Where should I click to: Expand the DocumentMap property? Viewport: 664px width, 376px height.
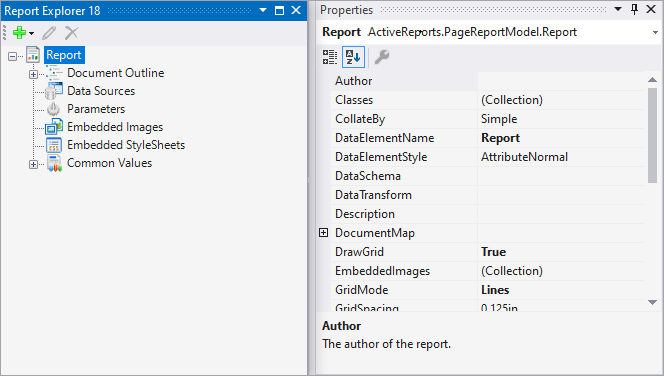pyautogui.click(x=324, y=232)
